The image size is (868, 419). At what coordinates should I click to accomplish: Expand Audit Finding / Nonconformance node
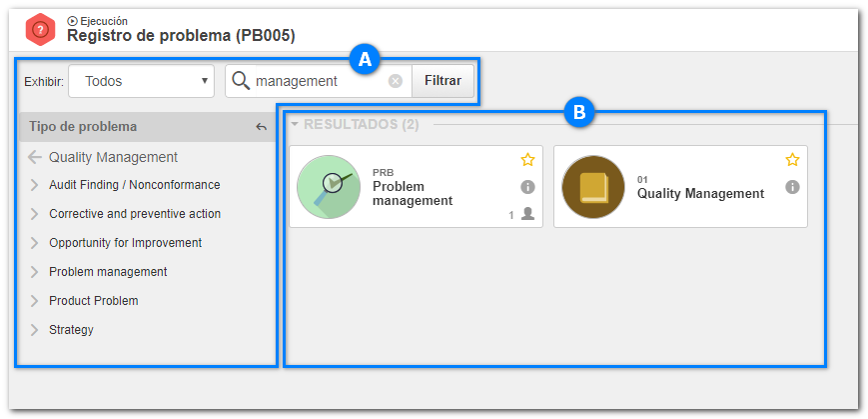(34, 185)
